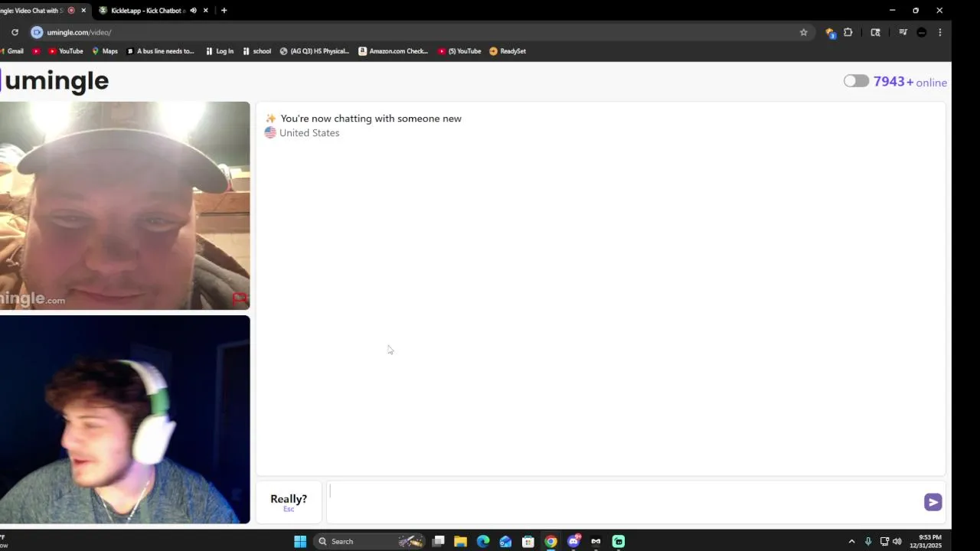Toggle the dark mode switch near online count

pos(856,81)
